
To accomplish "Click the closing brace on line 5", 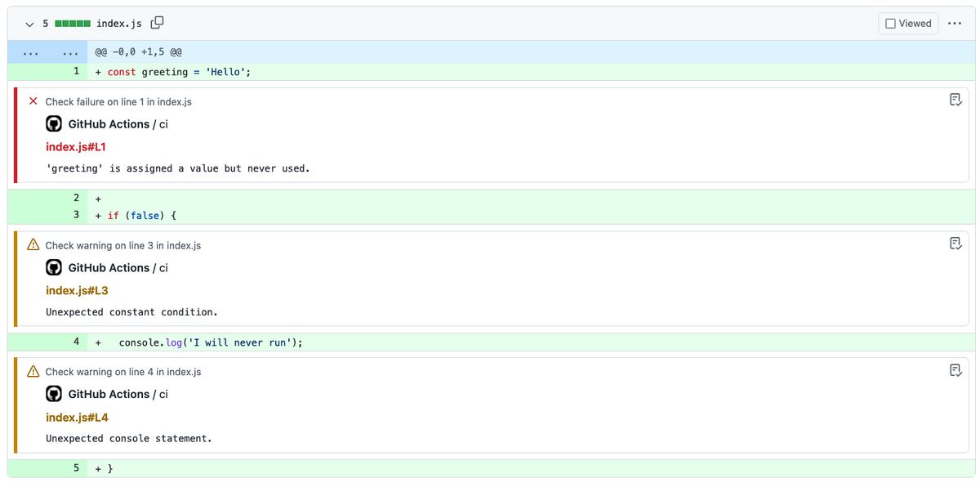I will coord(110,469).
